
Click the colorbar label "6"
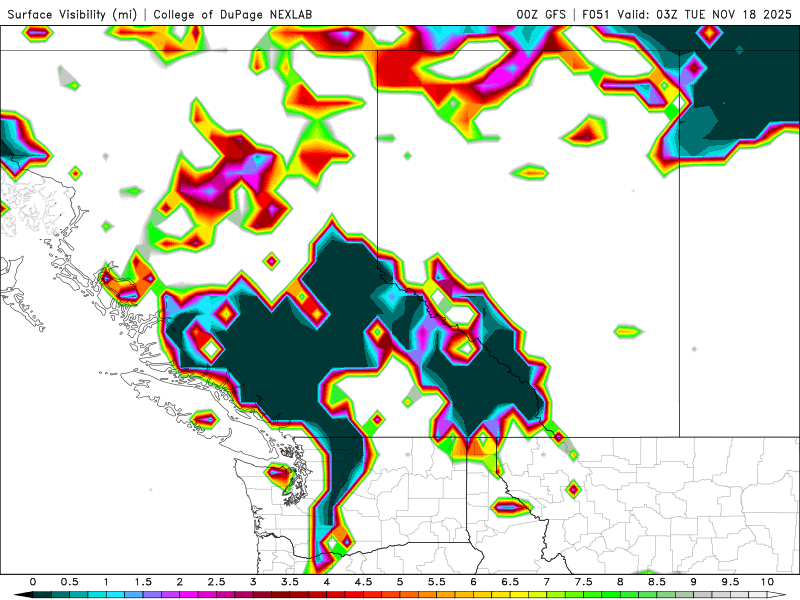click(473, 582)
